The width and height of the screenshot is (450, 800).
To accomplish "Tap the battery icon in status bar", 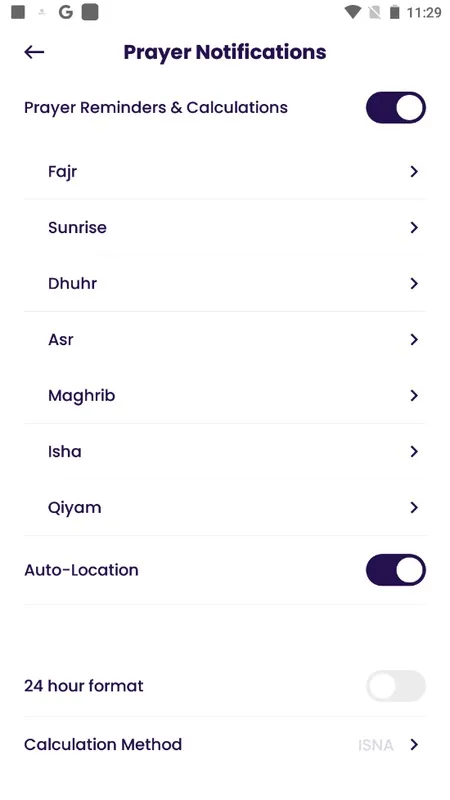I will (x=394, y=12).
